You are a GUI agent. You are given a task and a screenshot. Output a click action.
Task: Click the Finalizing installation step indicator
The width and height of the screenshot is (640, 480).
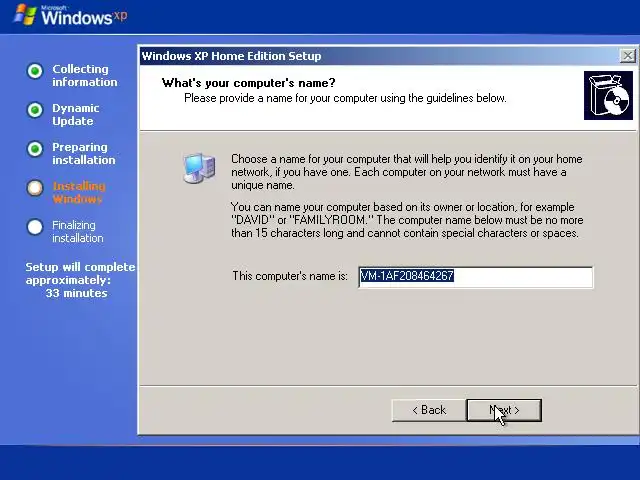tap(35, 227)
